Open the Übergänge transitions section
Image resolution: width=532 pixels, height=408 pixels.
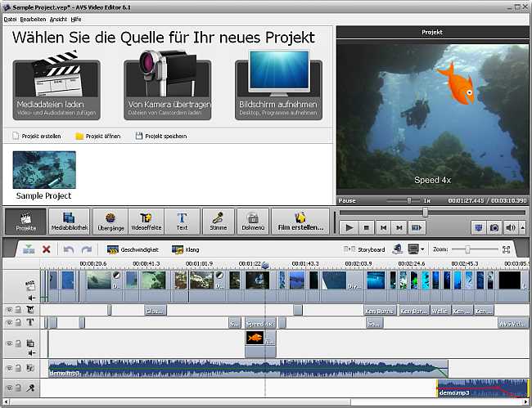(x=110, y=222)
